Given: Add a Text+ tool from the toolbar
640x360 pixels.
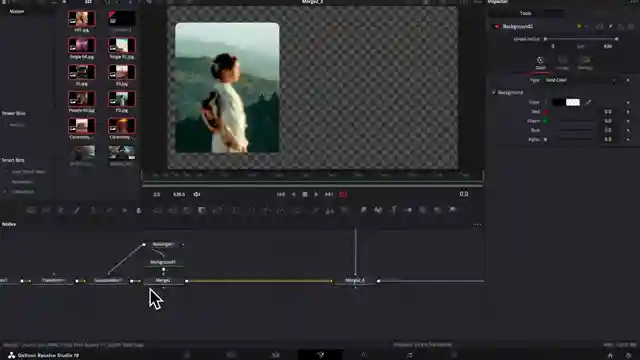Looking at the screenshot, I should point(61,210).
